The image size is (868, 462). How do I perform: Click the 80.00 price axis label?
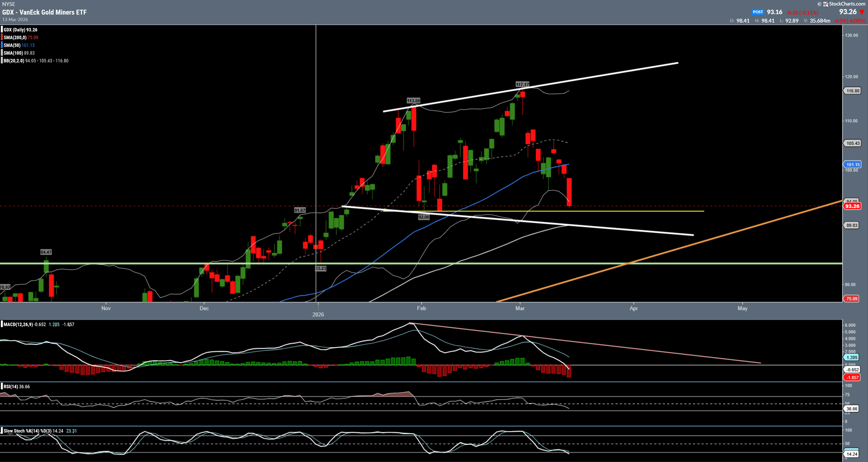[x=850, y=285]
